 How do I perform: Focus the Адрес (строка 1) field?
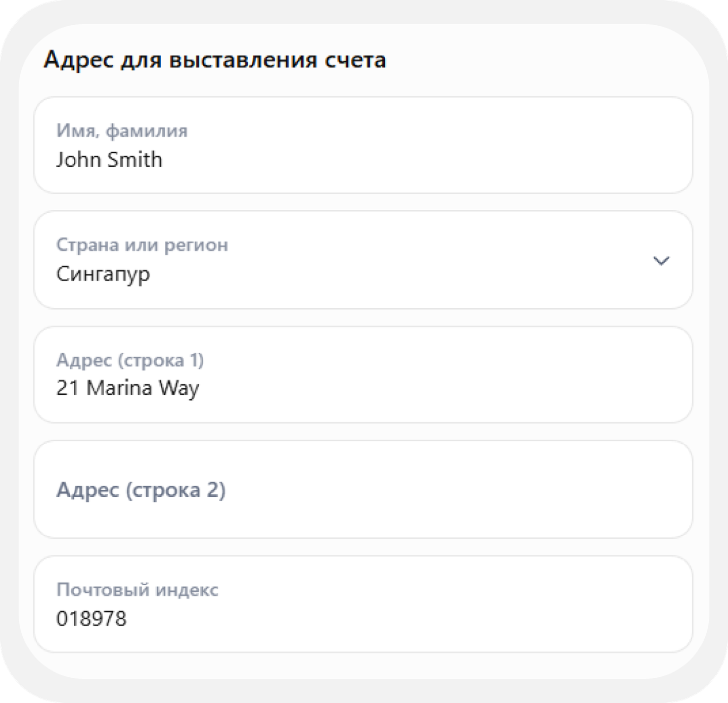(x=363, y=374)
